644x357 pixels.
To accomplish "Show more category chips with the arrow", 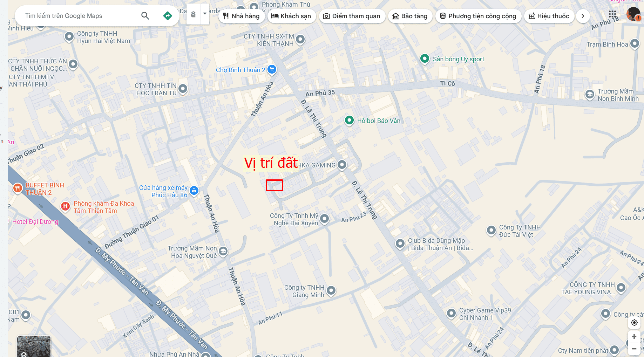I will coord(583,16).
